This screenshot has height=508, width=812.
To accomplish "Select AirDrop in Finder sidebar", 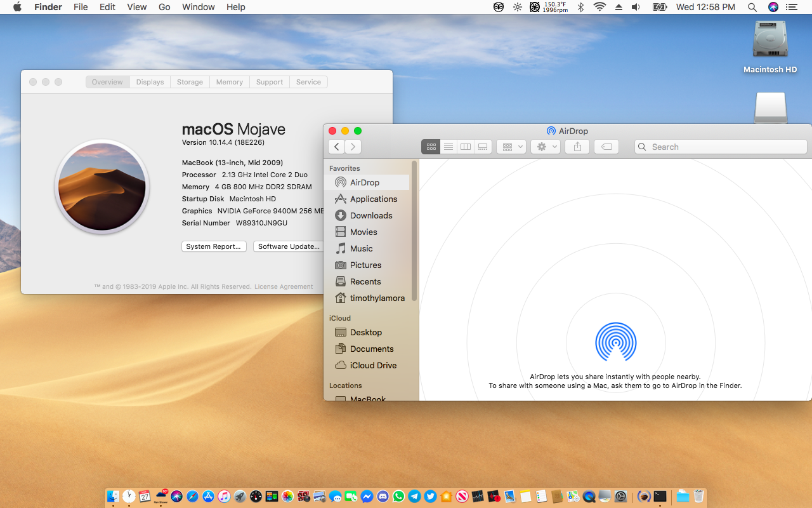I will click(x=367, y=182).
